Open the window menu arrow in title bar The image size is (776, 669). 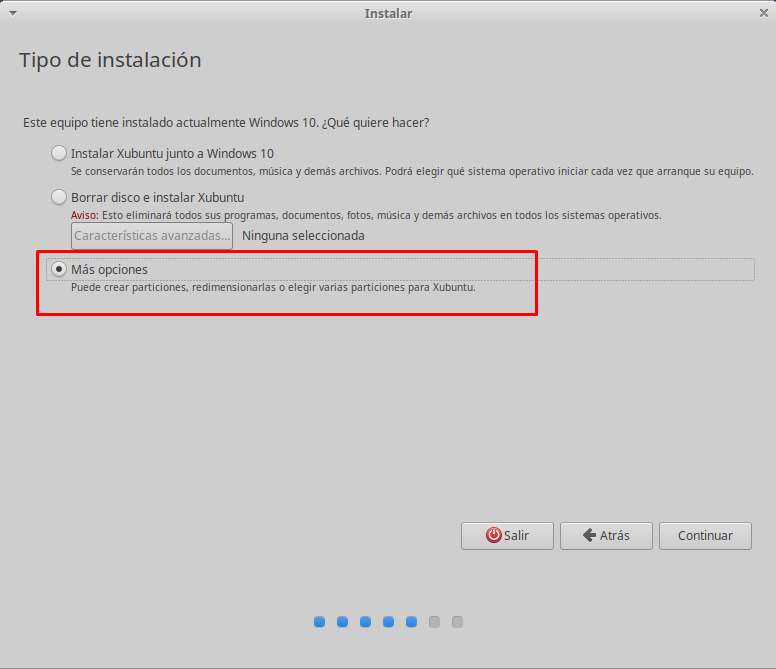[x=12, y=13]
